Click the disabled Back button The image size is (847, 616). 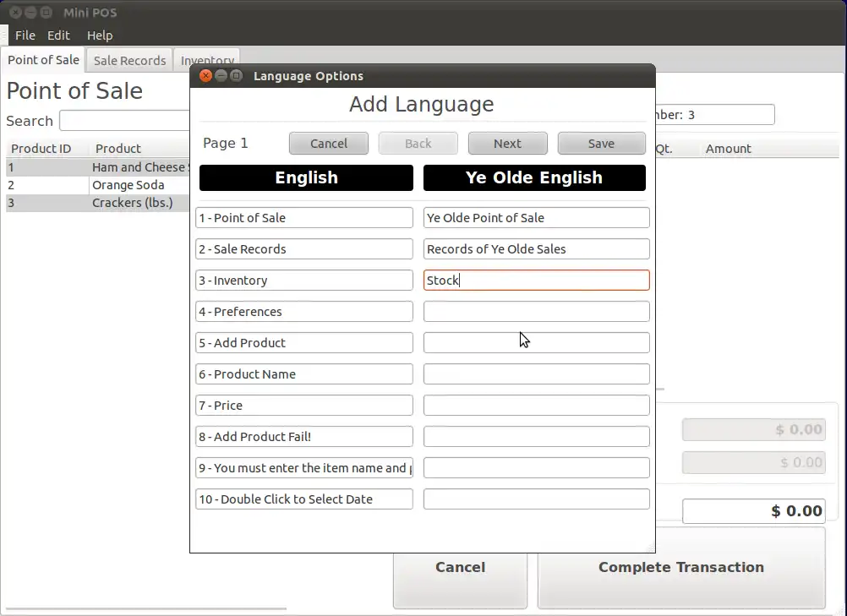(418, 144)
